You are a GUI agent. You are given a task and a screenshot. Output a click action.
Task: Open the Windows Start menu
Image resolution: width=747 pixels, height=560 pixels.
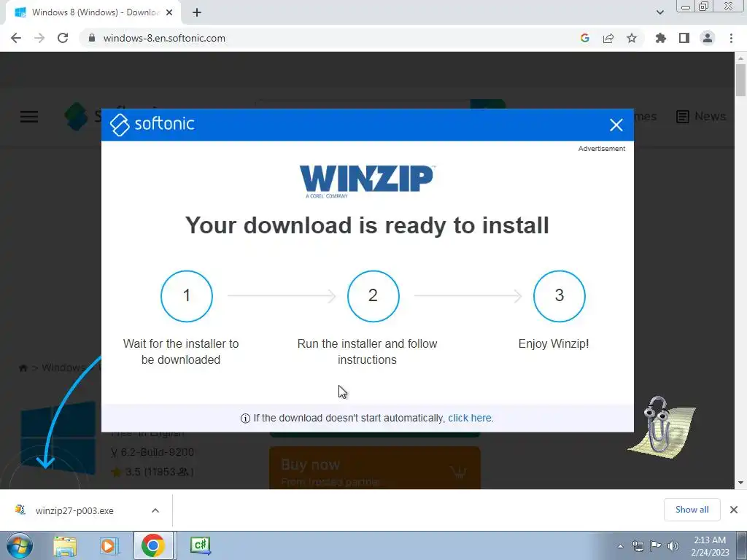[x=19, y=545]
